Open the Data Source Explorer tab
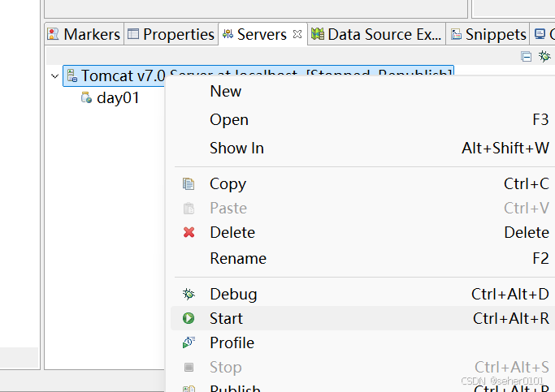This screenshot has height=392, width=555. [x=376, y=34]
